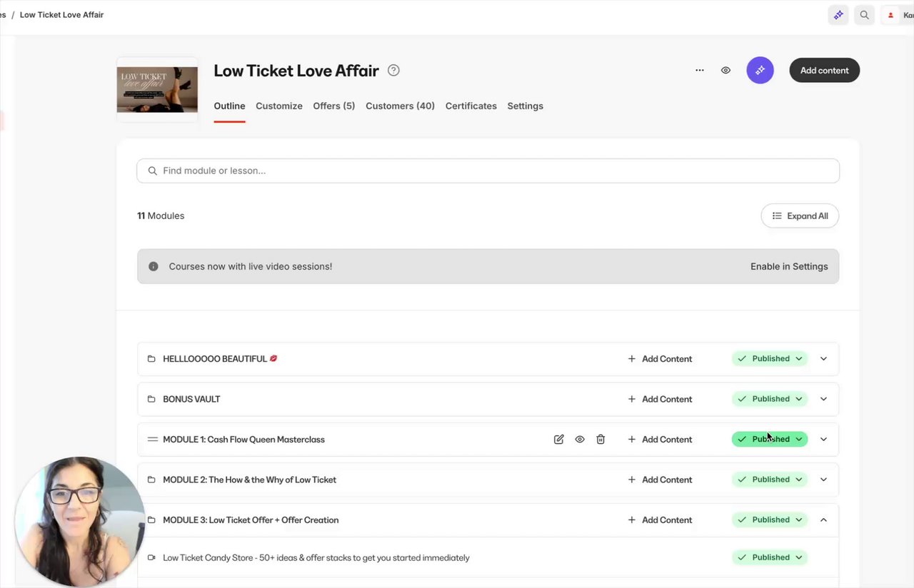Switch to the Customize tab
This screenshot has width=914, height=588.
click(x=279, y=106)
